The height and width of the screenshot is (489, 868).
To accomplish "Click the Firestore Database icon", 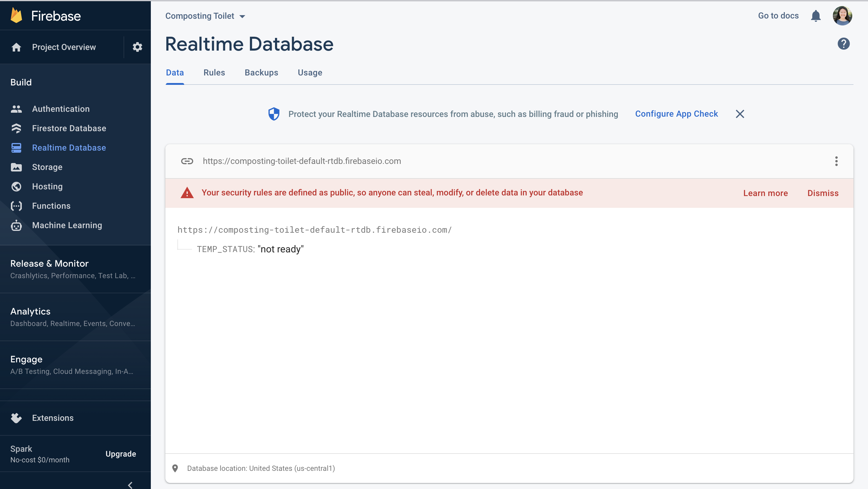I will coord(16,128).
